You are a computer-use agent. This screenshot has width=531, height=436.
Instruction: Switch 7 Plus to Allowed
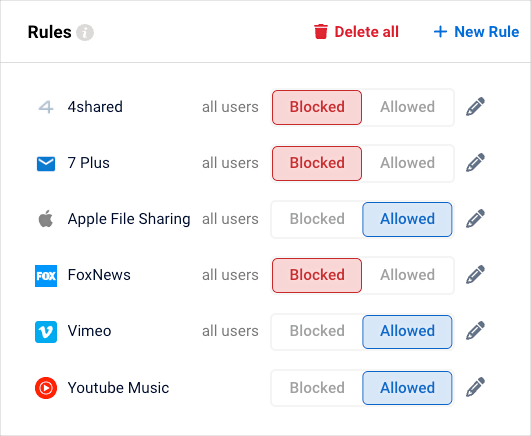click(x=407, y=163)
